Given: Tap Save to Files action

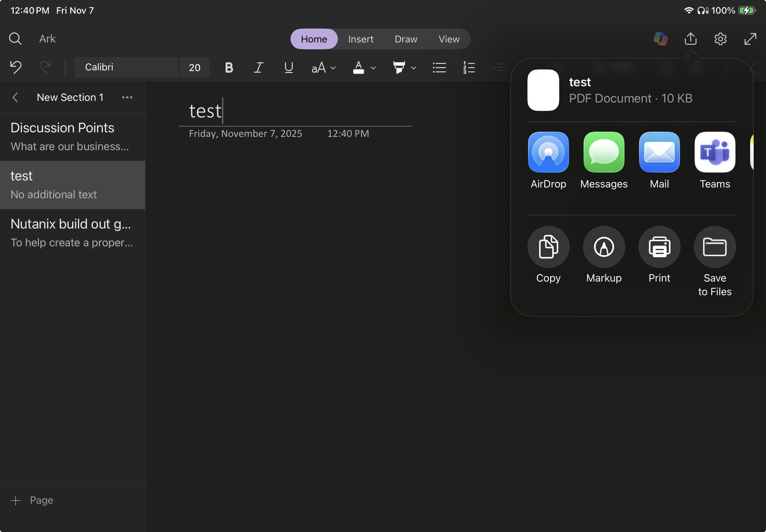Looking at the screenshot, I should point(715,247).
